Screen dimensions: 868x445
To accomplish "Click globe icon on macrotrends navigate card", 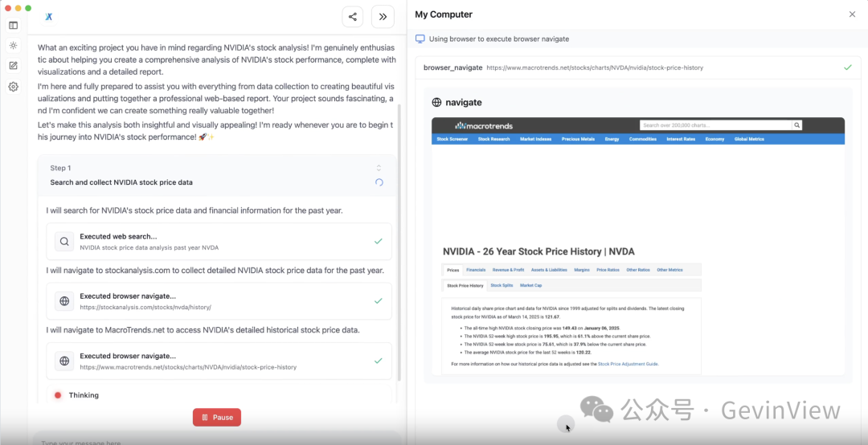I will coord(64,361).
